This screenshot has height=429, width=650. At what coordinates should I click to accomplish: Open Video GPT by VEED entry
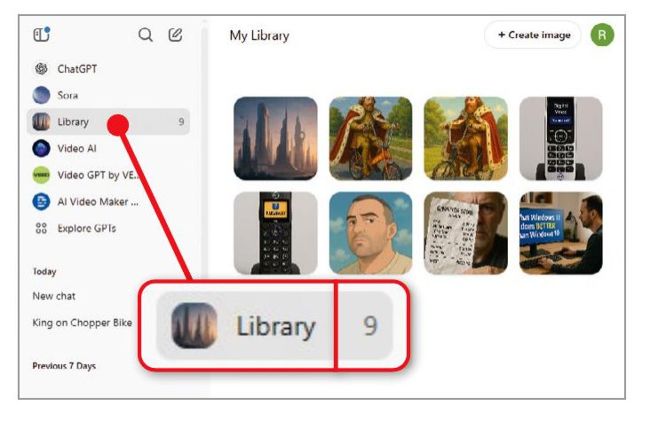point(86,175)
